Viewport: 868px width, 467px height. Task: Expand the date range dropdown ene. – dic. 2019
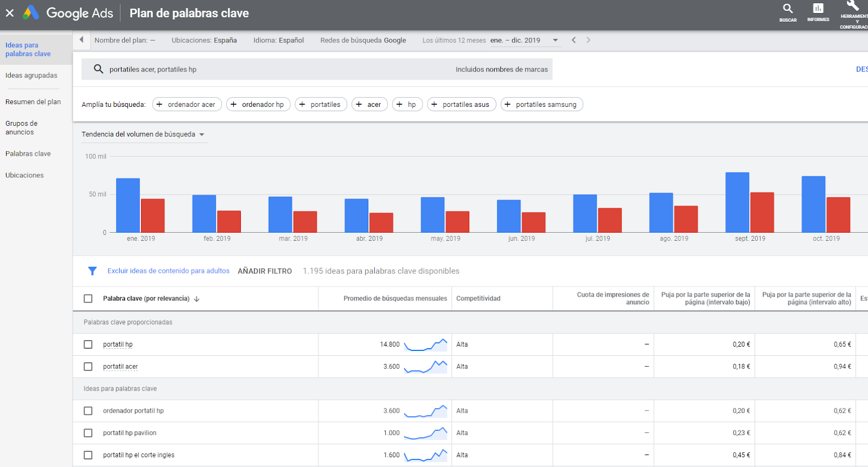[x=524, y=40]
